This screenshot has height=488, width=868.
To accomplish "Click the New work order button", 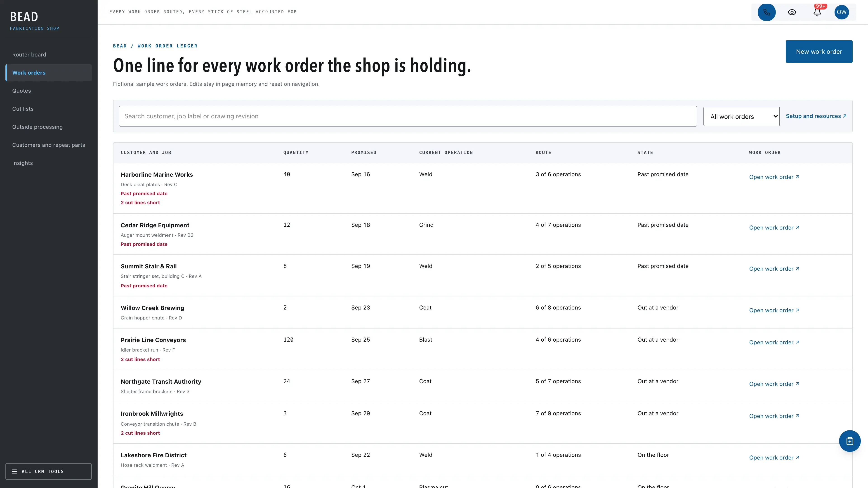I will click(x=819, y=52).
